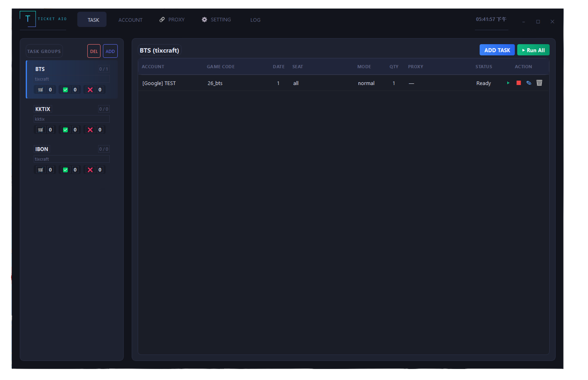Viewport: 588px width, 380px height.
Task: Click the 'all' seat cell
Action: tap(296, 83)
